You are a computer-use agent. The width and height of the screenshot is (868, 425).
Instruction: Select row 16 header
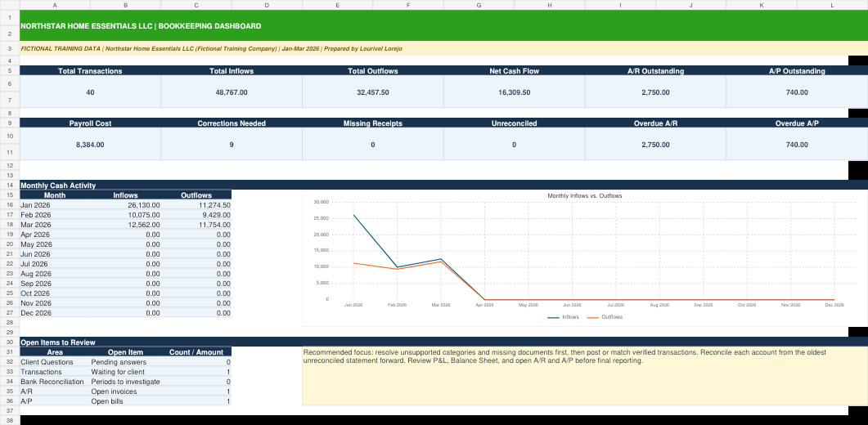click(x=10, y=205)
